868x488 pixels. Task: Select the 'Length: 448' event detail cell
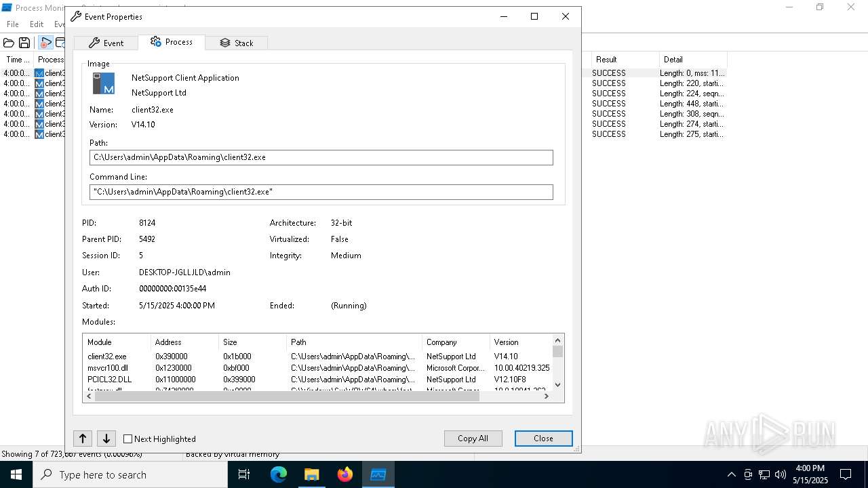point(692,104)
